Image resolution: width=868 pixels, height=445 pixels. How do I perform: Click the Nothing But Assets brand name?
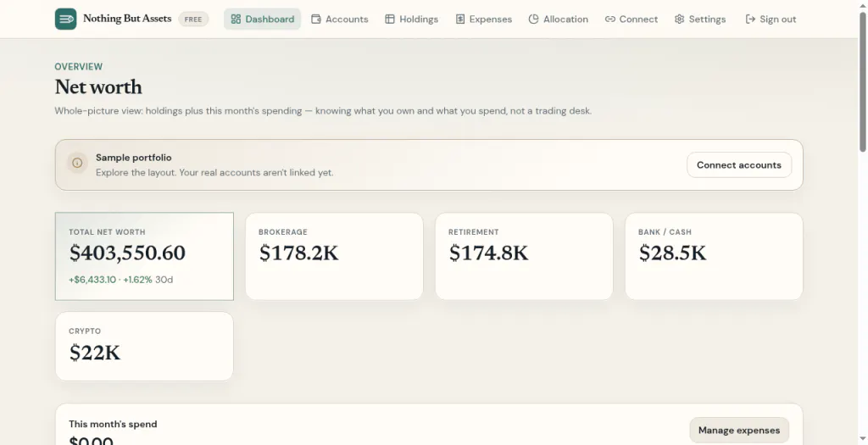pyautogui.click(x=127, y=19)
